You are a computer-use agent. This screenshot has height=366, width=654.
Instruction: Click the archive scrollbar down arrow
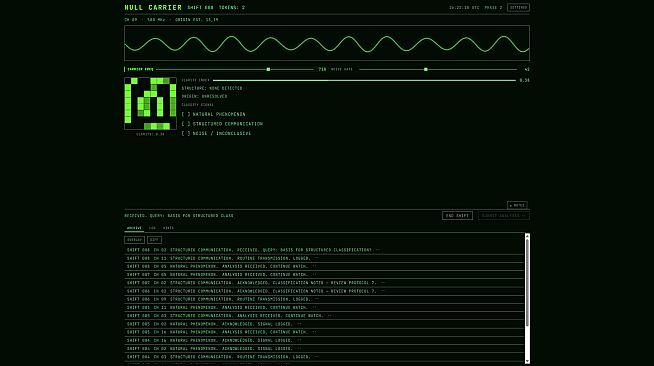click(527, 361)
